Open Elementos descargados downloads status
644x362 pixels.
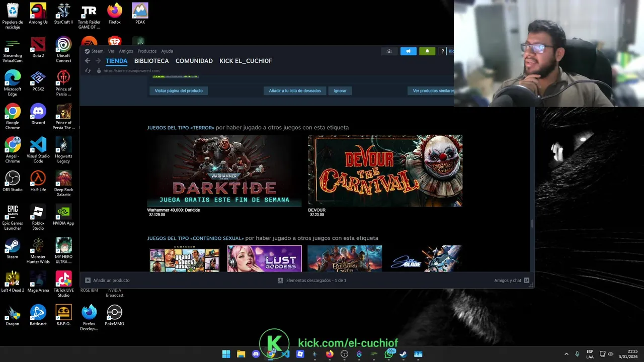[x=312, y=281]
